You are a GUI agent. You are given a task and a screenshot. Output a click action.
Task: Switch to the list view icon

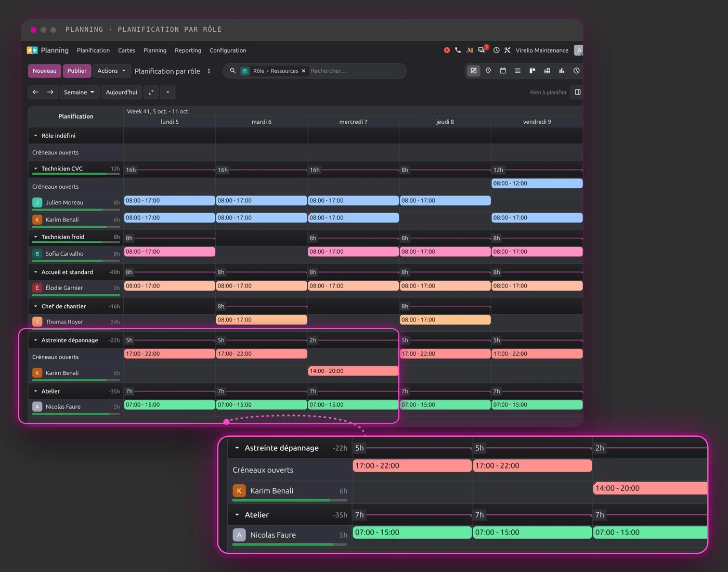(517, 71)
